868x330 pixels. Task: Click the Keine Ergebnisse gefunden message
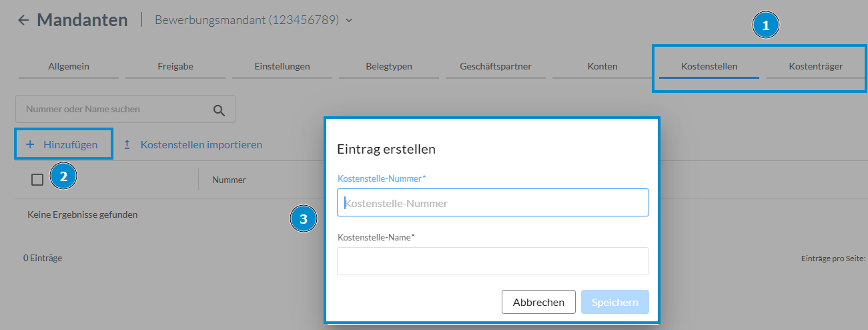(x=83, y=214)
